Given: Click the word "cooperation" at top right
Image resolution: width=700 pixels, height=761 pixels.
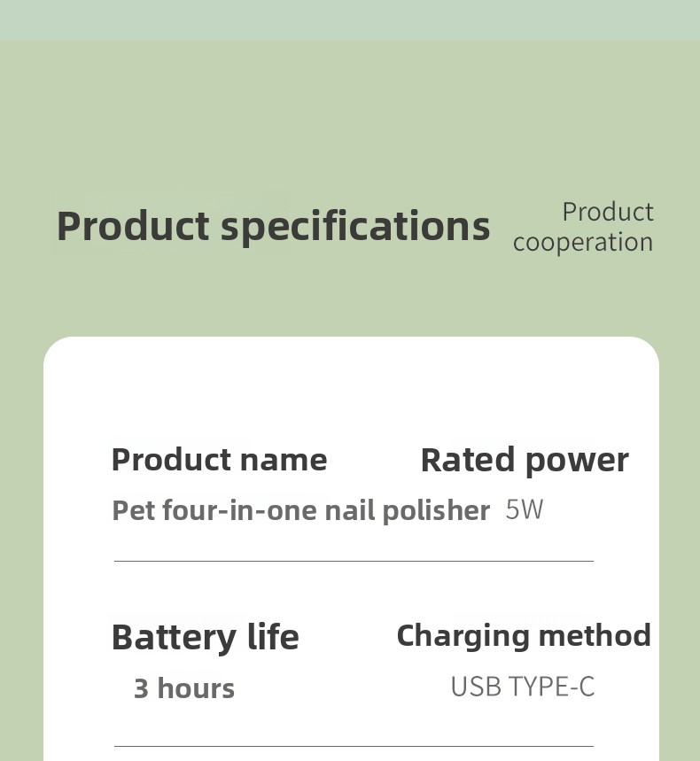Looking at the screenshot, I should coord(583,242).
